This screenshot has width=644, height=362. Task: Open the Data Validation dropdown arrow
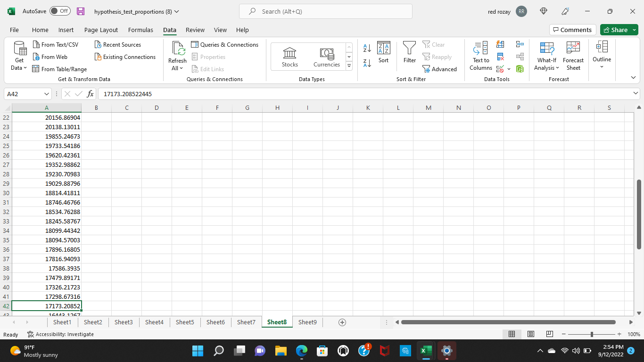[509, 69]
